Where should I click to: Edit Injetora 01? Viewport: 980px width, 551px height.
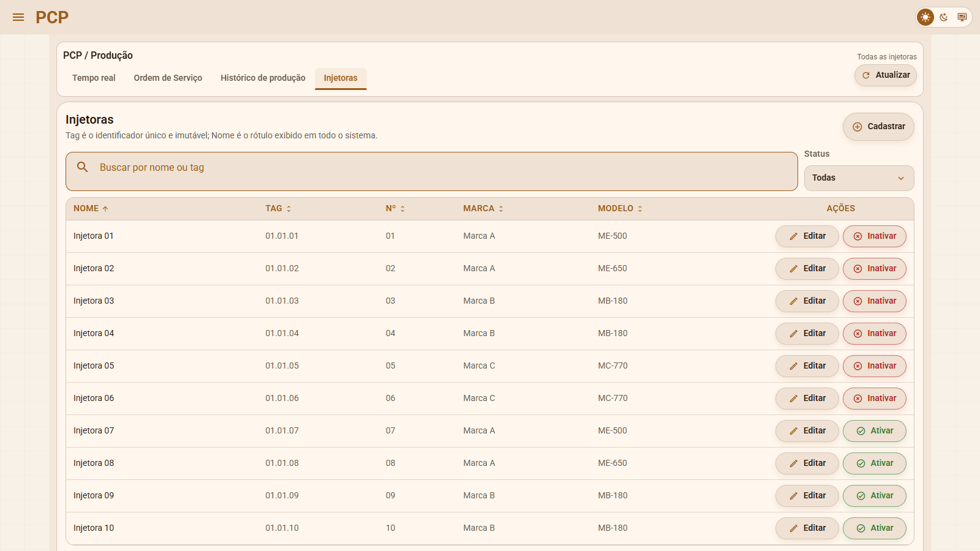807,236
